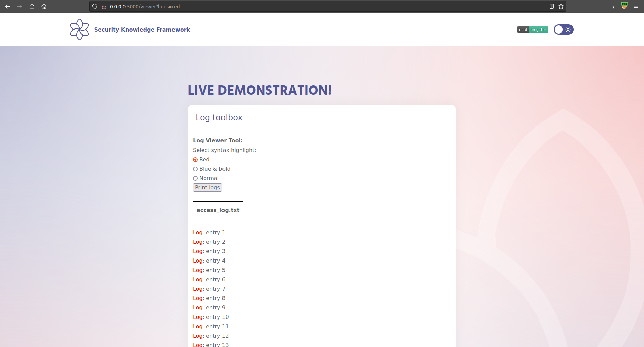Click the Log toolbox heading
Screen dimensions: 644x347
click(x=219, y=118)
